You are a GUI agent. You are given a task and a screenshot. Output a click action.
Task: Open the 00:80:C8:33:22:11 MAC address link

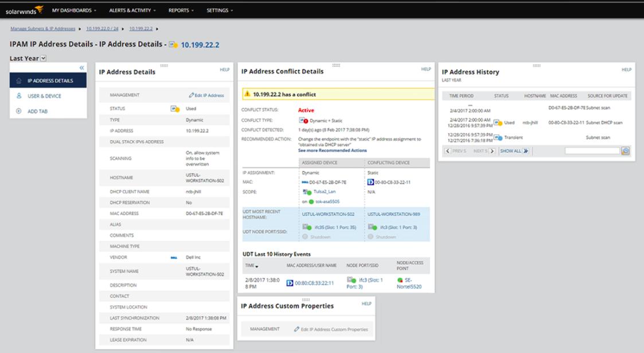tap(314, 283)
